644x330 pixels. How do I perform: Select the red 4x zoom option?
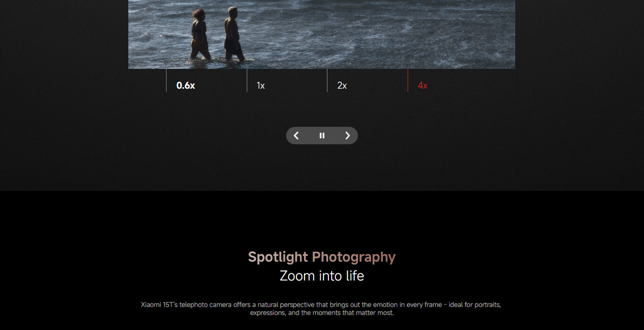[423, 85]
